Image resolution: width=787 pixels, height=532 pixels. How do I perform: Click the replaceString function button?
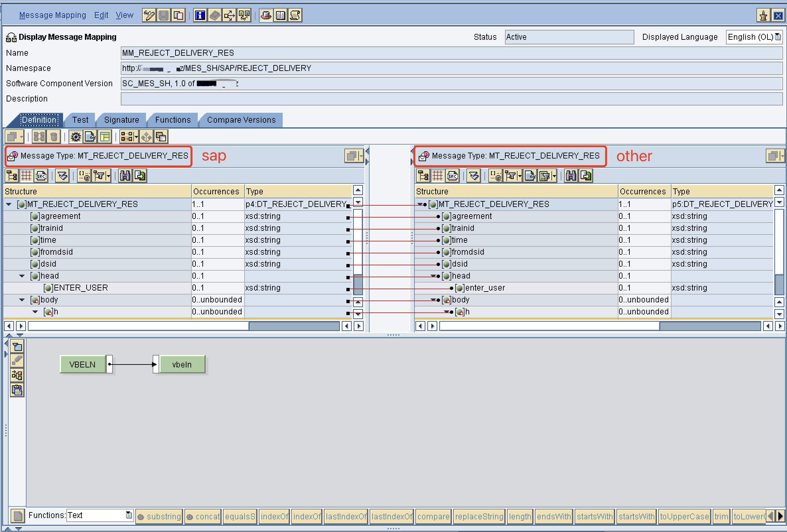coord(479,517)
